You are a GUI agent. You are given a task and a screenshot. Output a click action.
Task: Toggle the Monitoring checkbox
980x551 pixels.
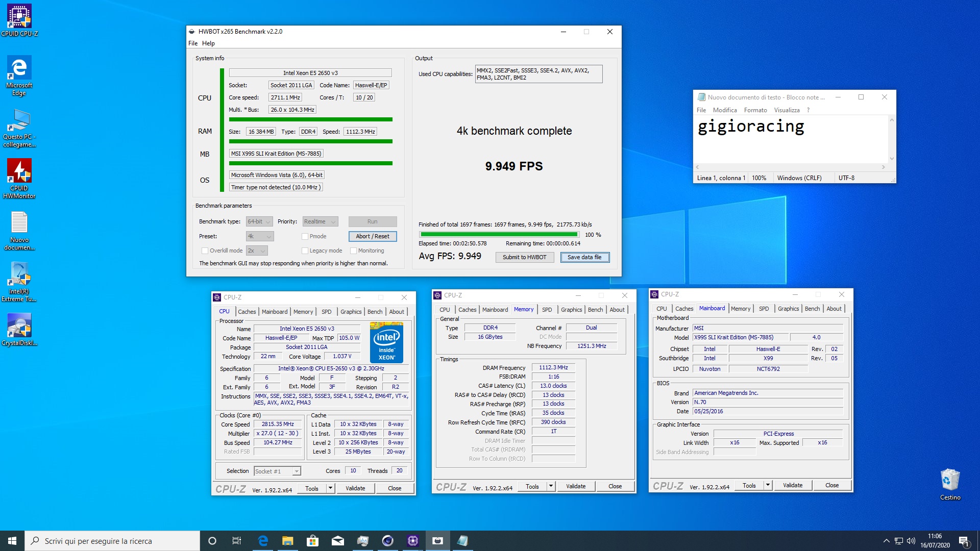(x=353, y=251)
